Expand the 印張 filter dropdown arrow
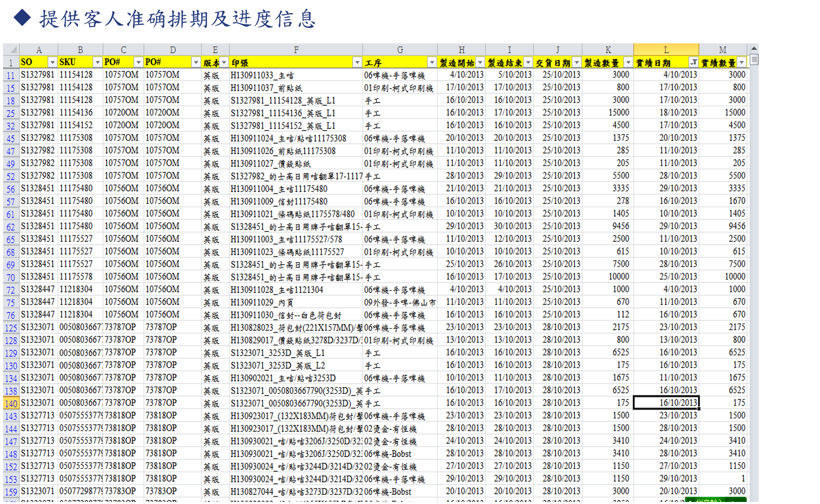The width and height of the screenshot is (820, 504). pos(357,62)
